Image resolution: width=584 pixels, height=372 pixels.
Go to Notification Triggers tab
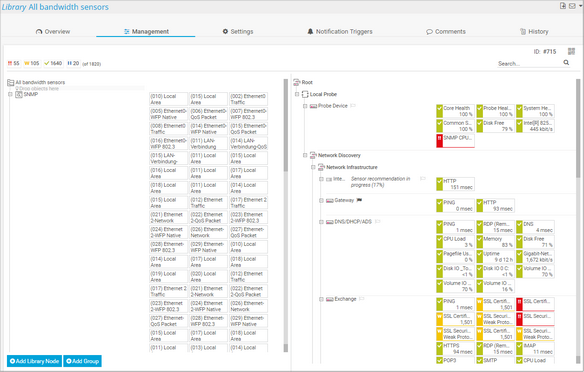[340, 32]
